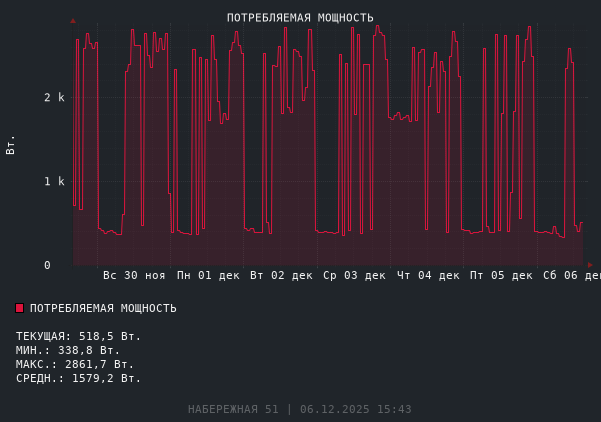Click the legend label ПОТРЕБЛЯЕМАЯ МОЩНОСТЬ

103,308
